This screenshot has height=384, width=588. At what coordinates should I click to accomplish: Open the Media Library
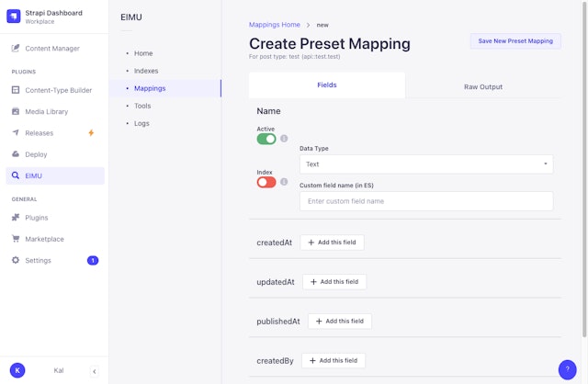(x=46, y=111)
